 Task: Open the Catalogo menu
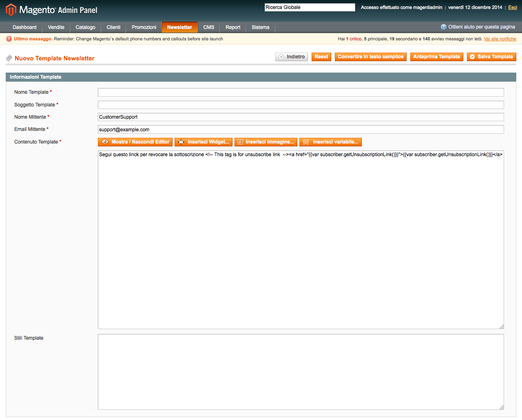tap(85, 27)
